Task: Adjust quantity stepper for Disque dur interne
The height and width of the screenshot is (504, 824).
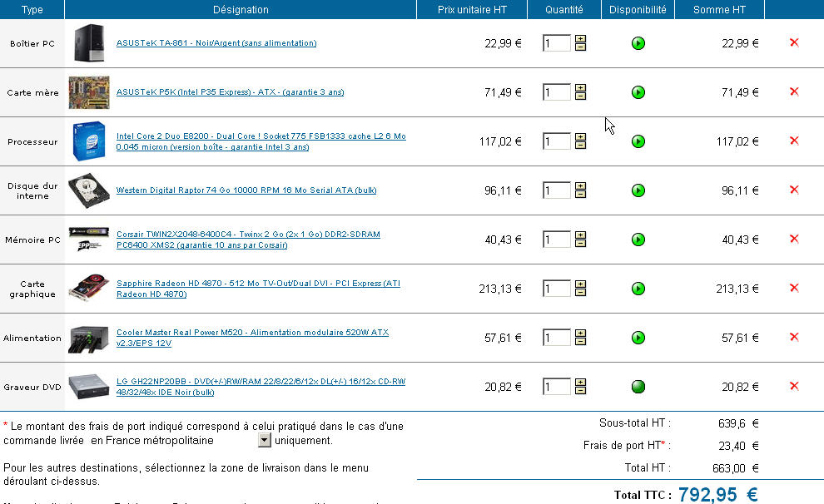Action: coord(580,190)
